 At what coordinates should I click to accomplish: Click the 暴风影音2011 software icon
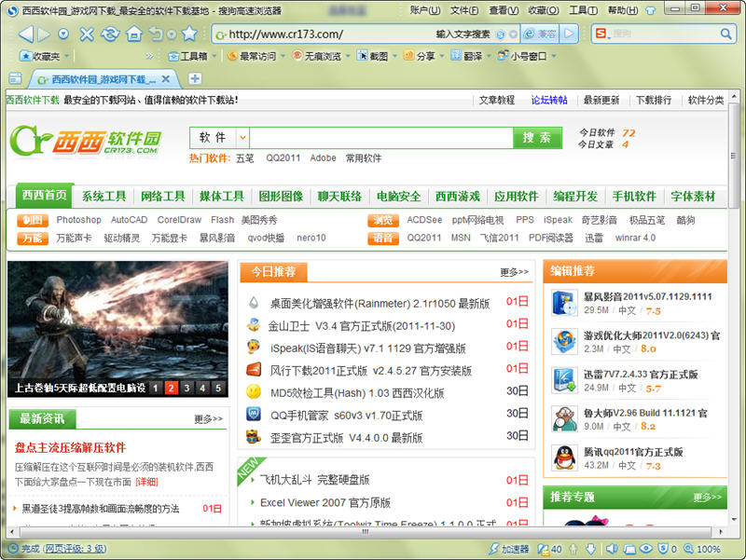pyautogui.click(x=565, y=303)
